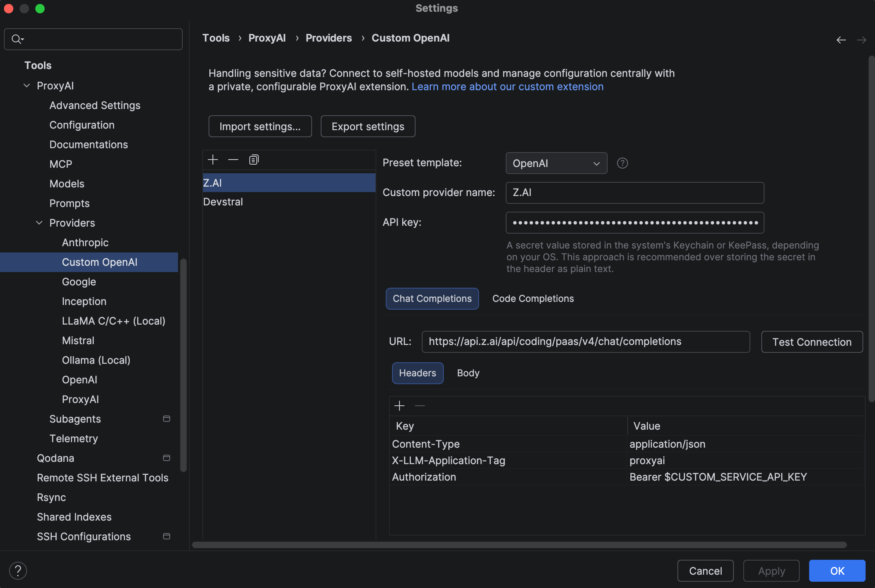Select Devstral in the providers list

(x=223, y=202)
